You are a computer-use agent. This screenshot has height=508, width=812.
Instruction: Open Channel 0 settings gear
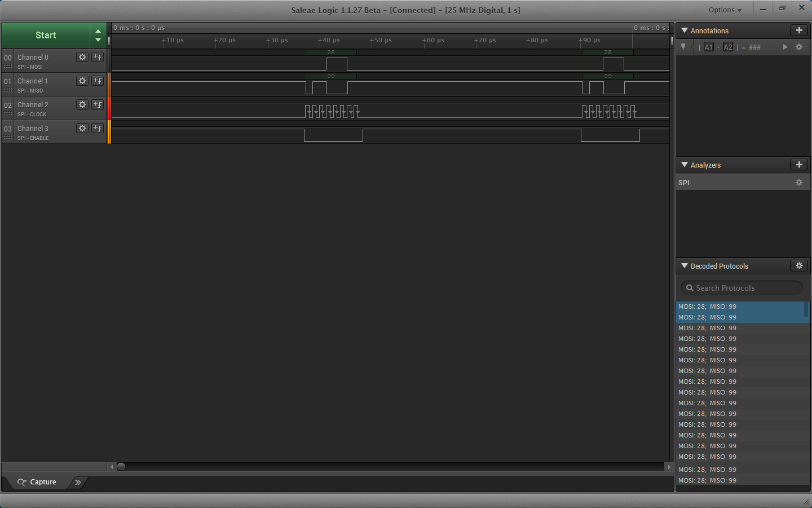tap(82, 57)
